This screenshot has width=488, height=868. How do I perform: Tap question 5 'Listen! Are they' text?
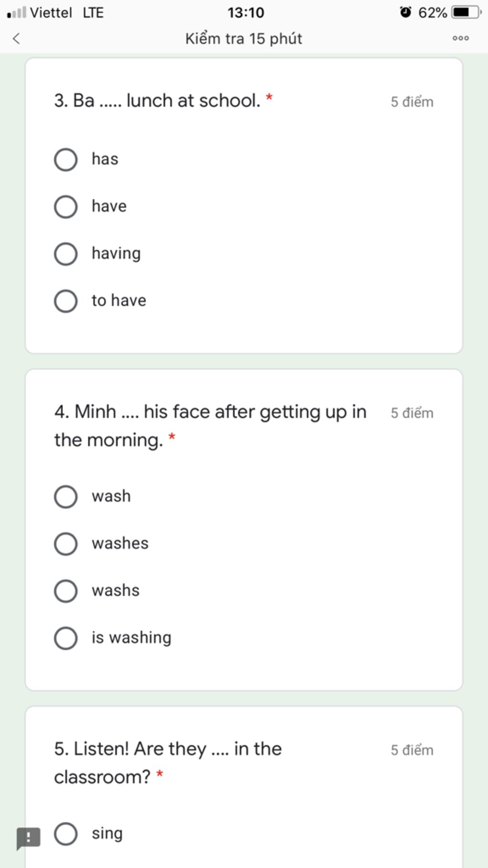168,763
